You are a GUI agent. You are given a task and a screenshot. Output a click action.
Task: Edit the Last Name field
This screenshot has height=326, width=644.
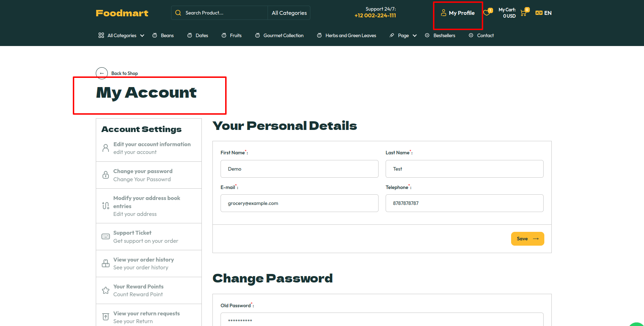(464, 169)
